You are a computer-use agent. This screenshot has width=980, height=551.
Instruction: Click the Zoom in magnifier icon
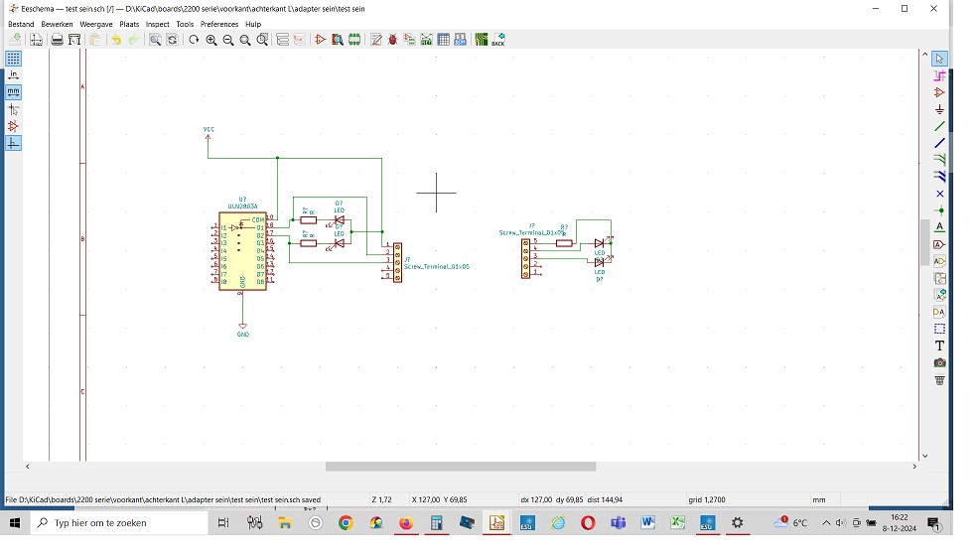211,40
